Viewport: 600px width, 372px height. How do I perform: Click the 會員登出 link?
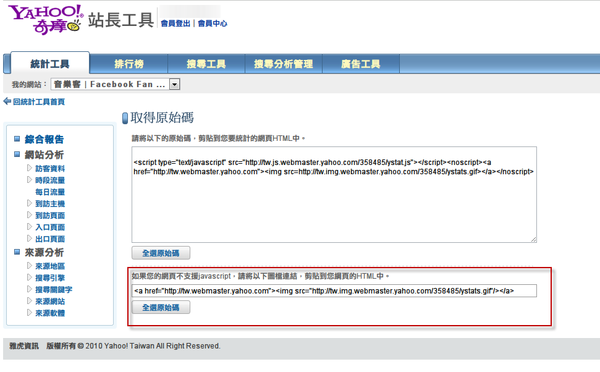[176, 23]
